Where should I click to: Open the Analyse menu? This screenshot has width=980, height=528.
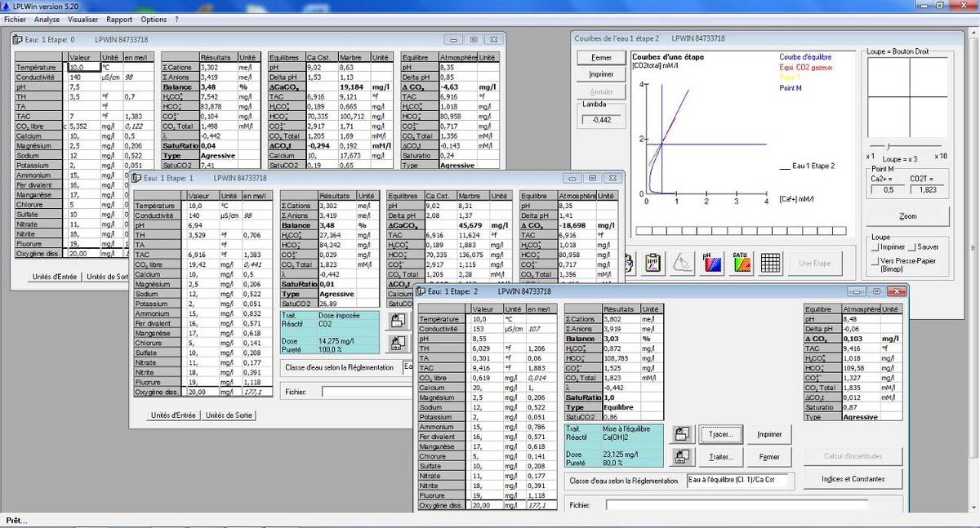click(47, 19)
